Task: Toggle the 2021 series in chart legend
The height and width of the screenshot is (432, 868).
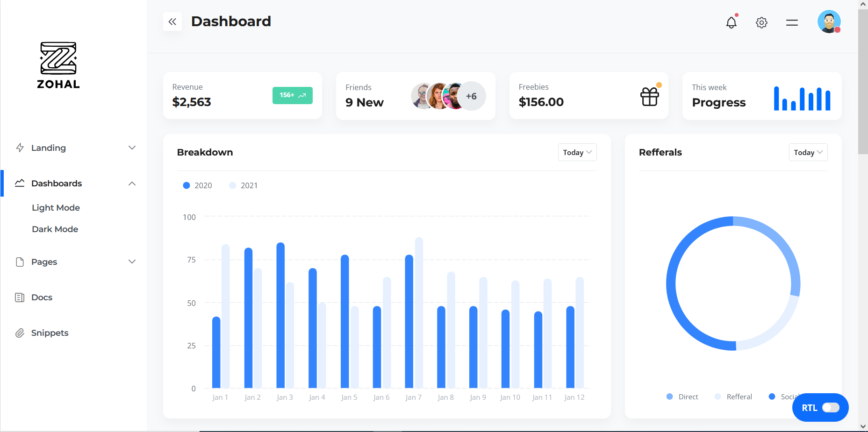Action: click(244, 185)
